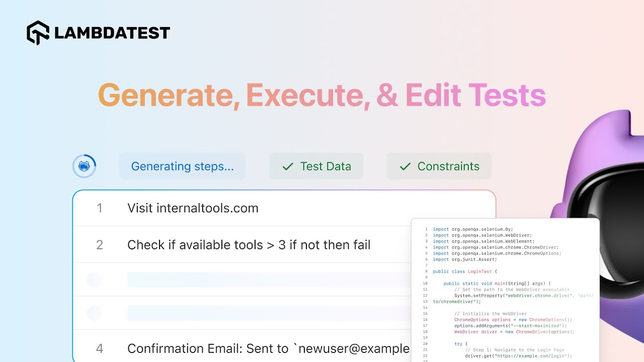644x362 pixels.
Task: Click the robot avatar progress icon
Action: 84,166
